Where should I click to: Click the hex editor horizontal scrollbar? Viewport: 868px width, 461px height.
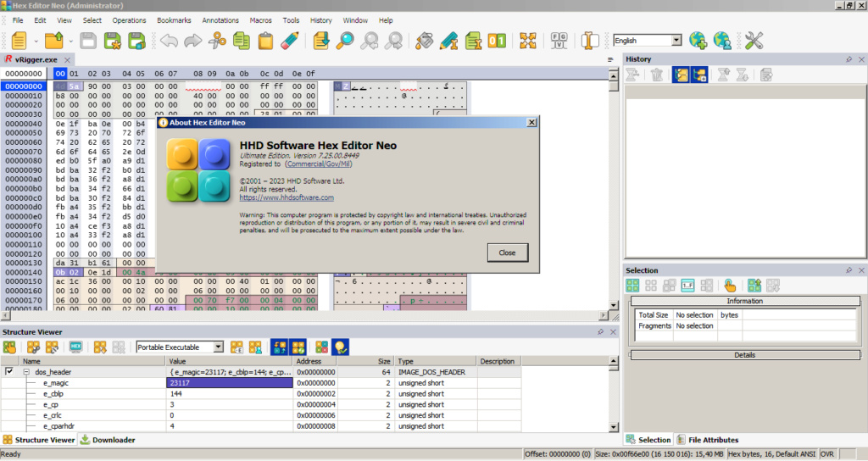tap(304, 315)
